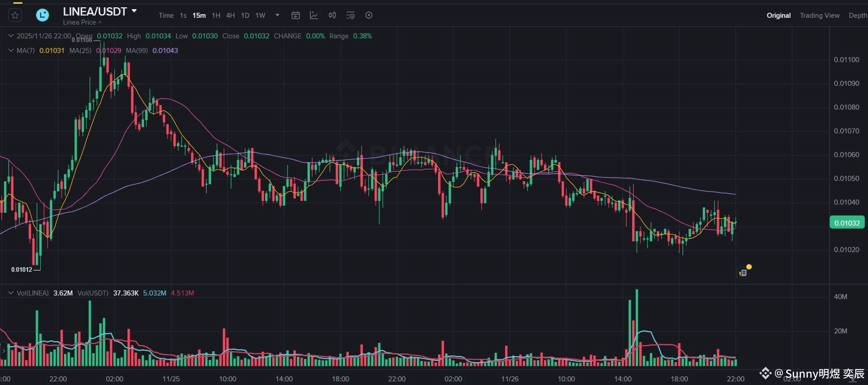Switch to the Depth tab

pos(857,16)
